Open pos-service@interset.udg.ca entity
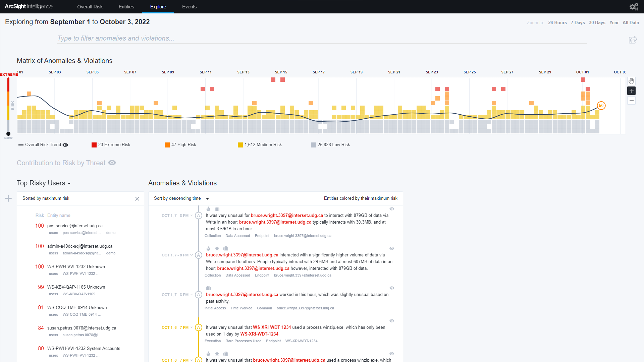Screen dimensions: 644x362 (x=75, y=226)
